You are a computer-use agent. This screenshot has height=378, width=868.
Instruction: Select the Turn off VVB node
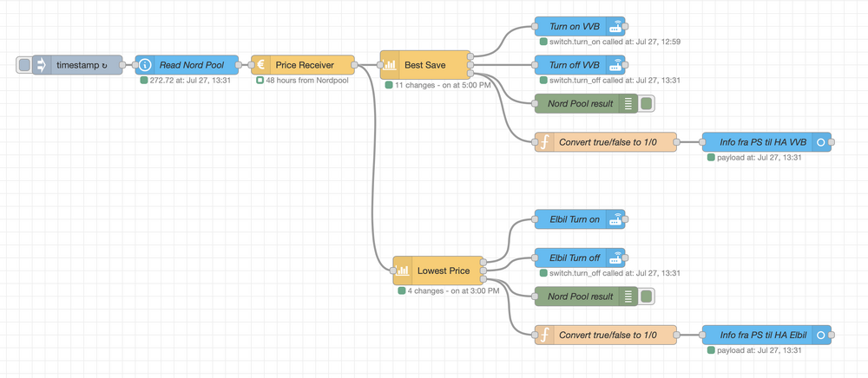coord(574,65)
